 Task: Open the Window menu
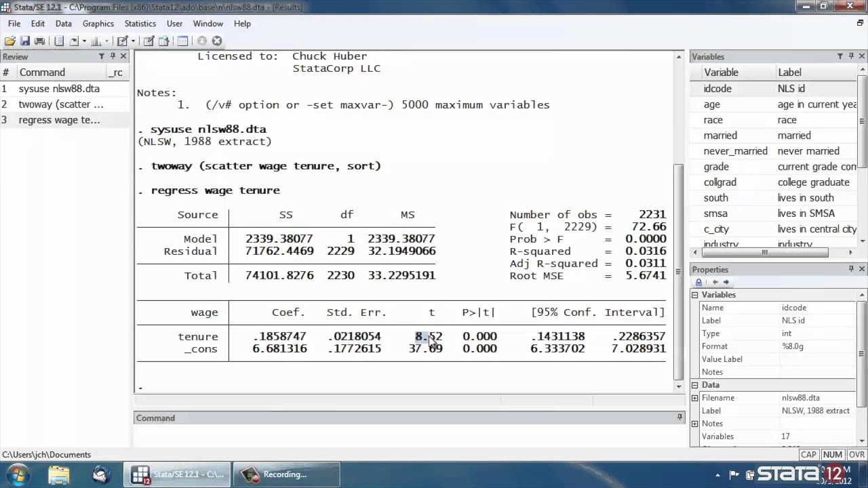coord(208,23)
